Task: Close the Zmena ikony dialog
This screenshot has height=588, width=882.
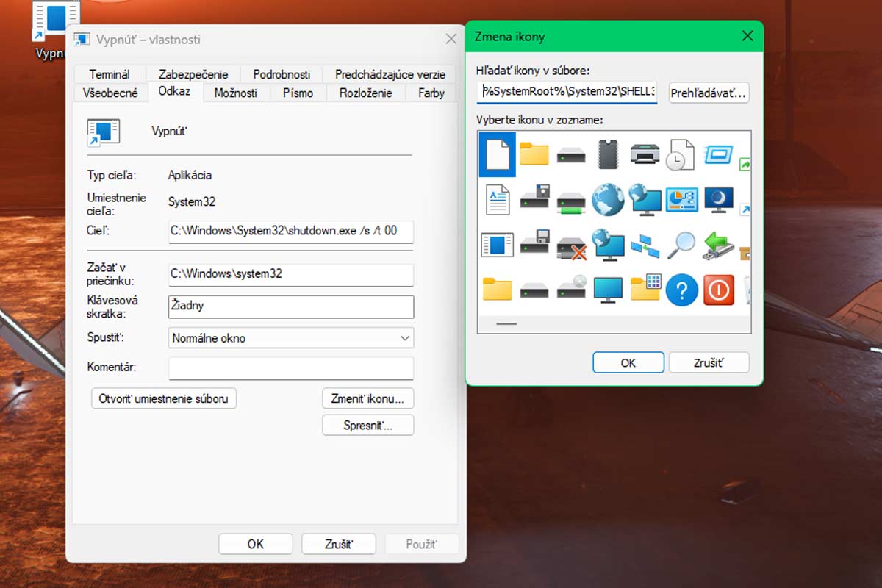Action: click(x=747, y=36)
